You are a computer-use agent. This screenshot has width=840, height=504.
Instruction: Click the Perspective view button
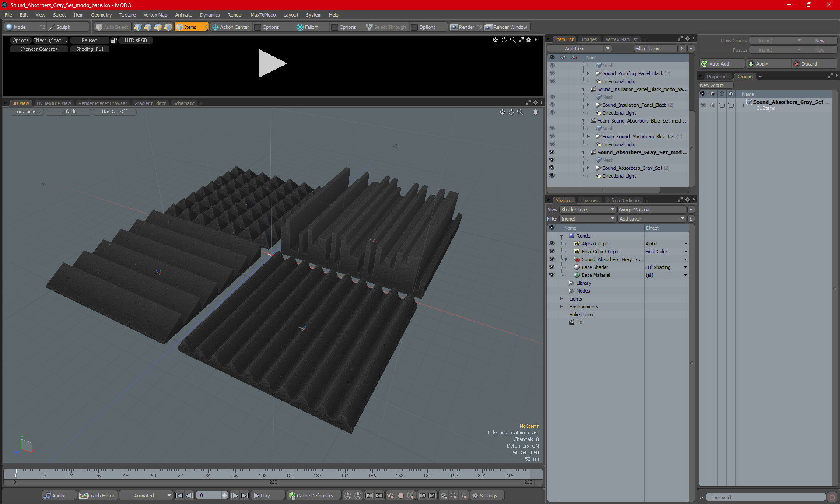(27, 112)
